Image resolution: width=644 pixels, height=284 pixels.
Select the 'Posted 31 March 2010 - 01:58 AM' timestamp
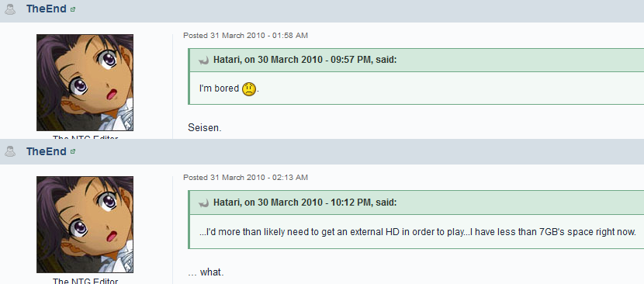[246, 36]
